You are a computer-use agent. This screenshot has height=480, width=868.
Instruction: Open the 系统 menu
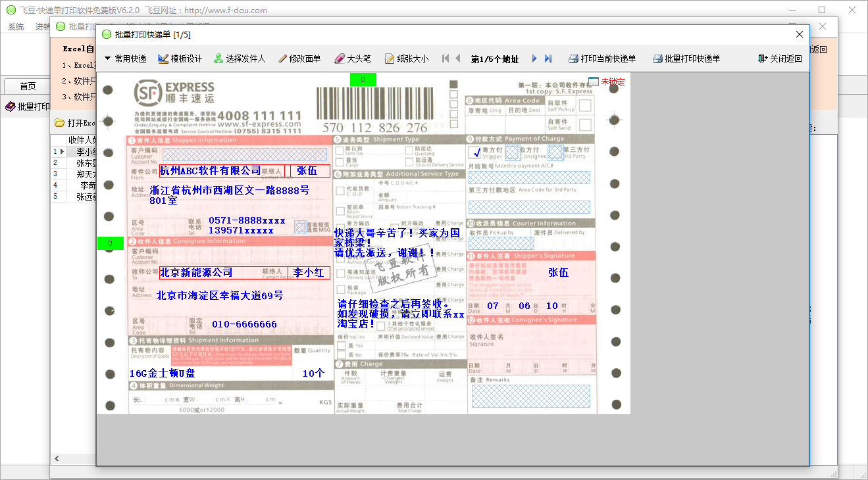pos(16,27)
